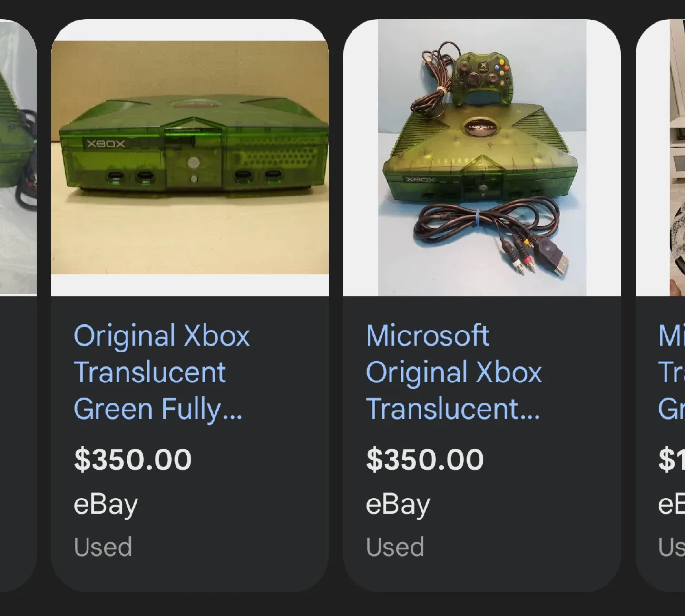Open the 'Microsoft Original Xbox Translucent...' listing
The image size is (685, 616).
coord(454,372)
